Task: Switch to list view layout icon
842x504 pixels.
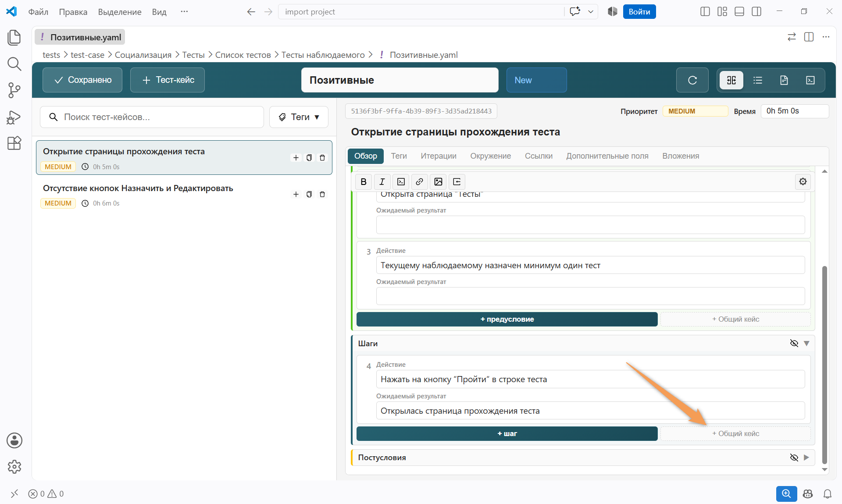Action: pyautogui.click(x=758, y=80)
